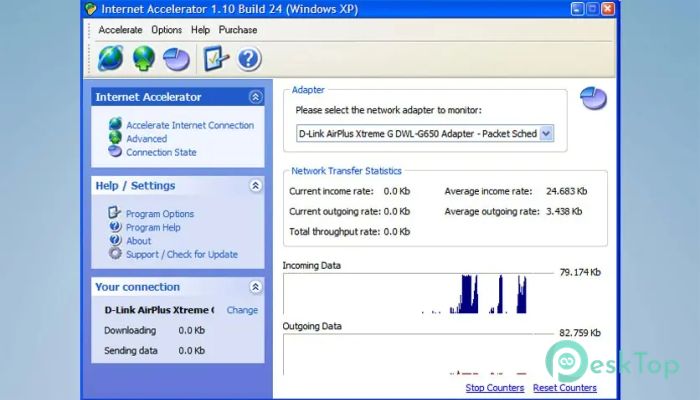Click green globe icon beside Advanced

[115, 138]
